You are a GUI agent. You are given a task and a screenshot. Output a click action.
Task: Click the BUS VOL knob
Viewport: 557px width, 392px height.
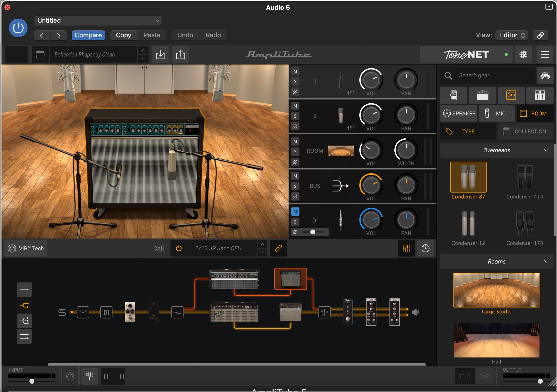point(371,185)
